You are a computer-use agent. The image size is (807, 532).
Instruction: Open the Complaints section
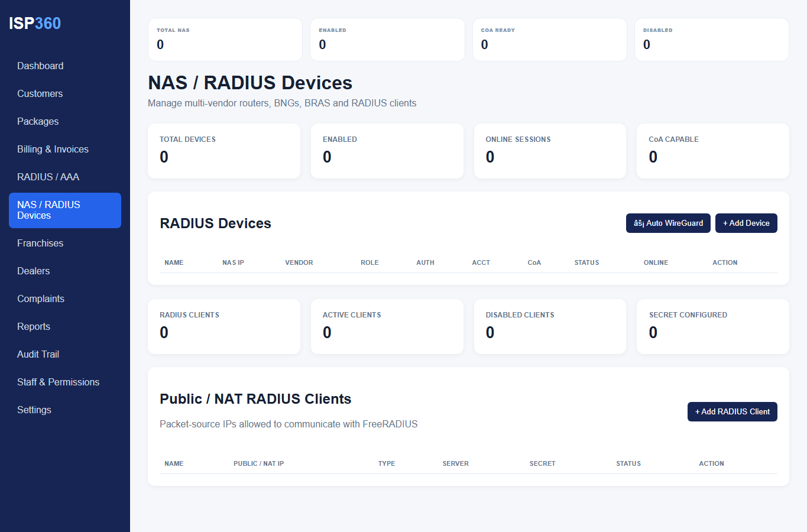point(65,299)
